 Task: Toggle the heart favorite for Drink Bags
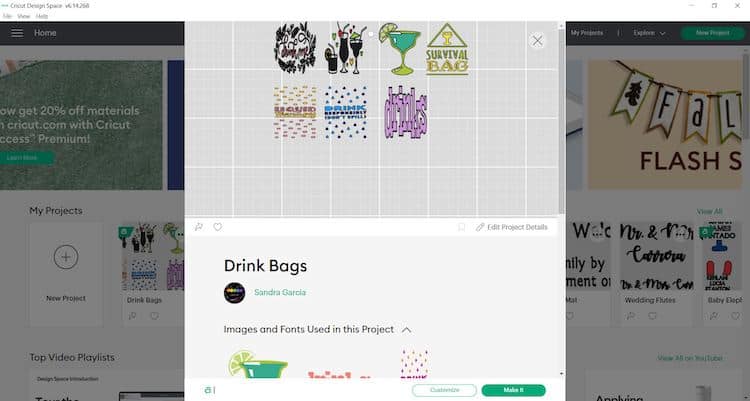tap(218, 227)
